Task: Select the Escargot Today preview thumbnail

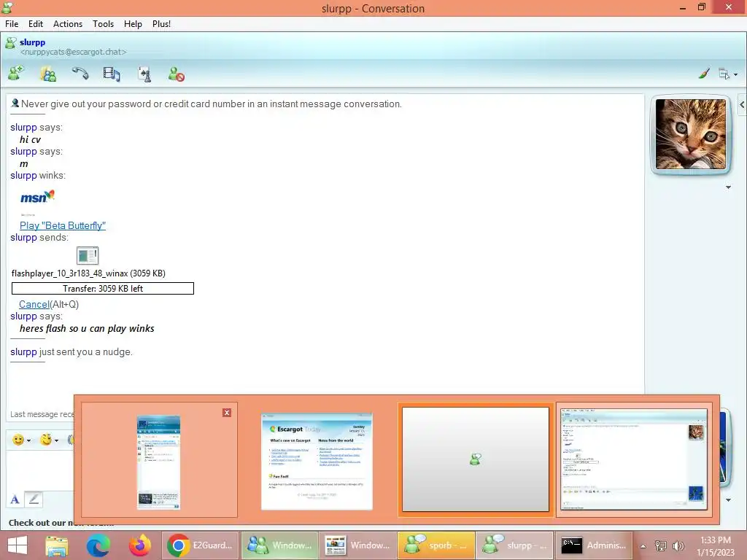Action: pos(317,461)
